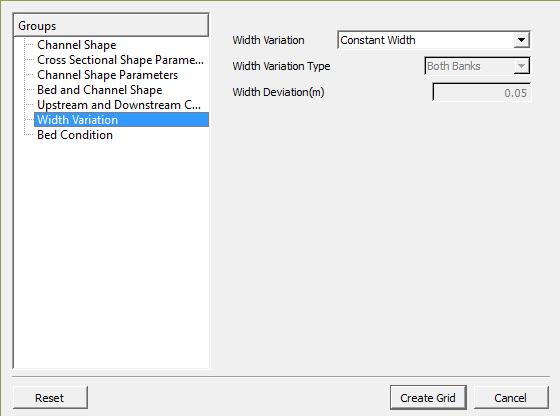The height and width of the screenshot is (416, 560).
Task: Open Bed Condition group
Action: (75, 135)
